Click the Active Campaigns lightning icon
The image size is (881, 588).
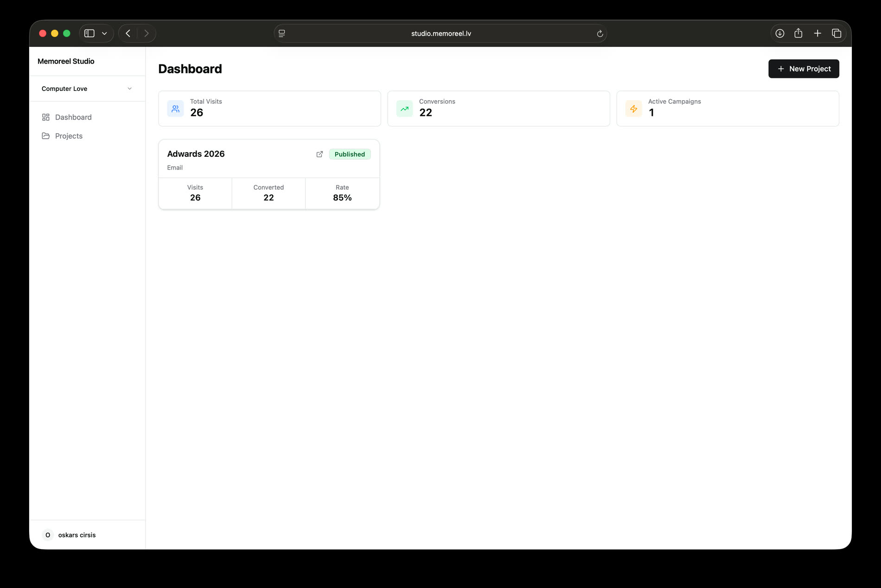coord(633,109)
